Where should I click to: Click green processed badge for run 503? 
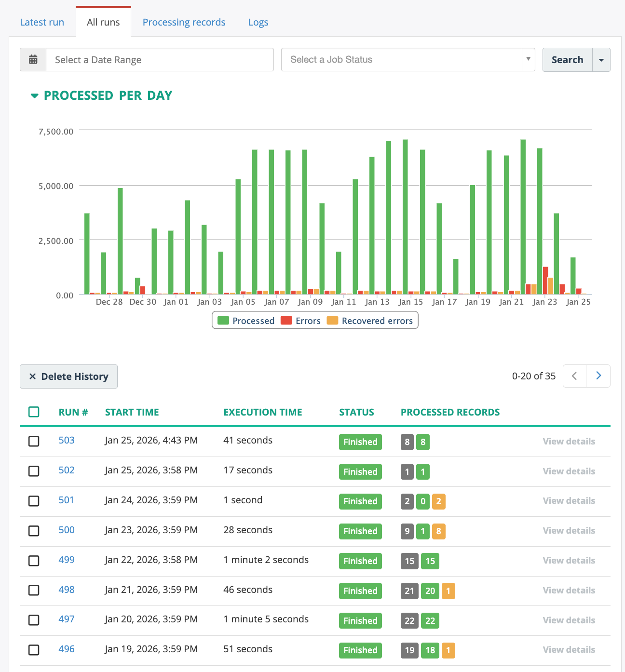tap(423, 442)
